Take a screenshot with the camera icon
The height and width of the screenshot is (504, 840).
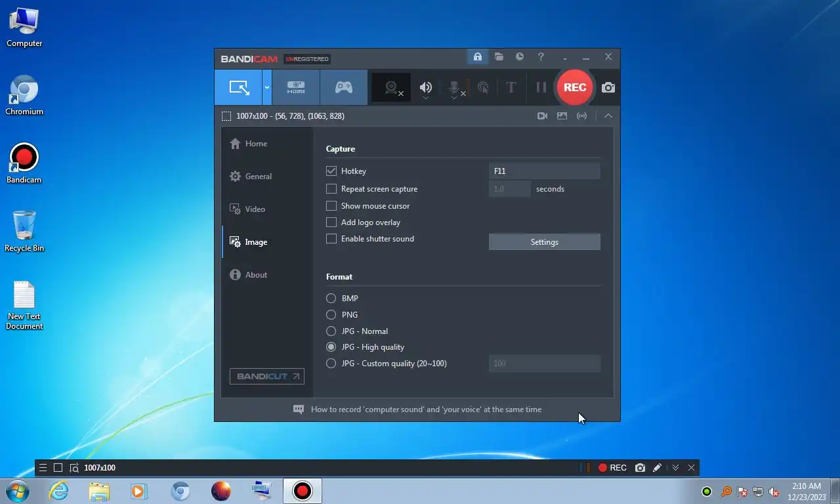[608, 87]
